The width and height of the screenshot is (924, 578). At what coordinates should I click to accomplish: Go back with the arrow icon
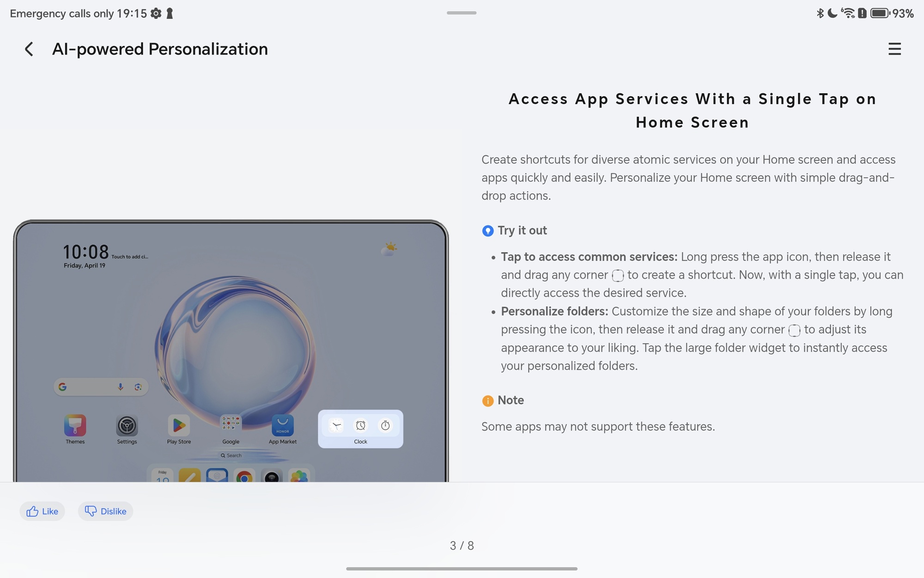(29, 49)
